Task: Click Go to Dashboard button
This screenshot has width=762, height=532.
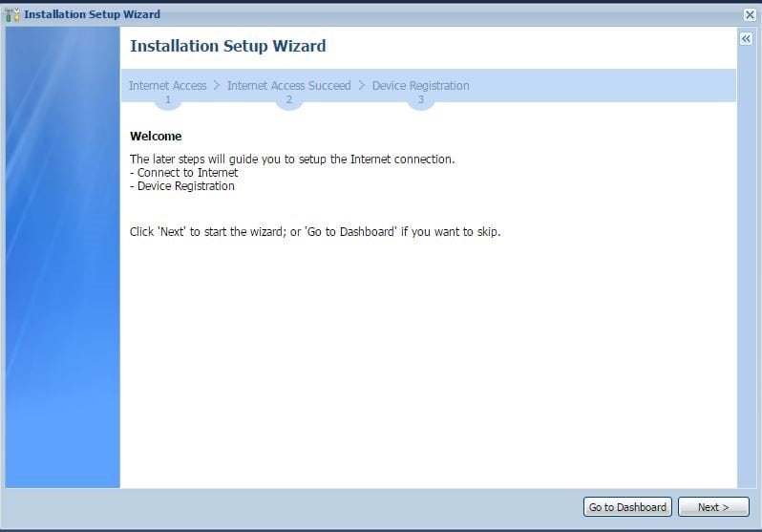Action: coord(627,507)
